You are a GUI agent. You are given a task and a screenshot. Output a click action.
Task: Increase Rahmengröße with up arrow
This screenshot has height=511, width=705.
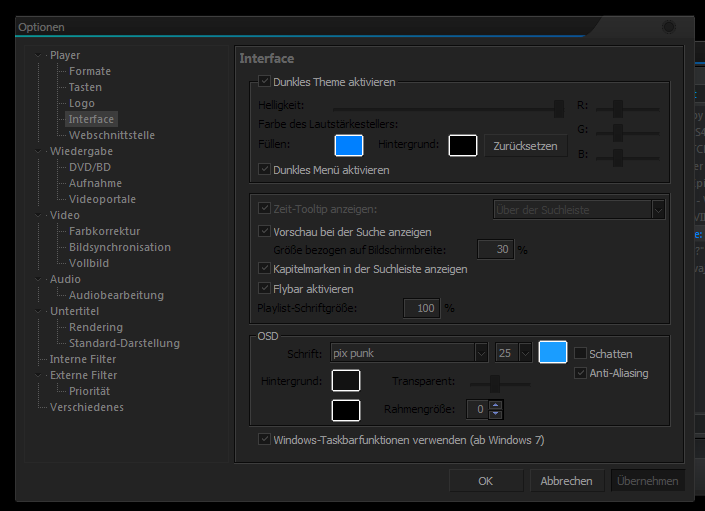coord(495,404)
